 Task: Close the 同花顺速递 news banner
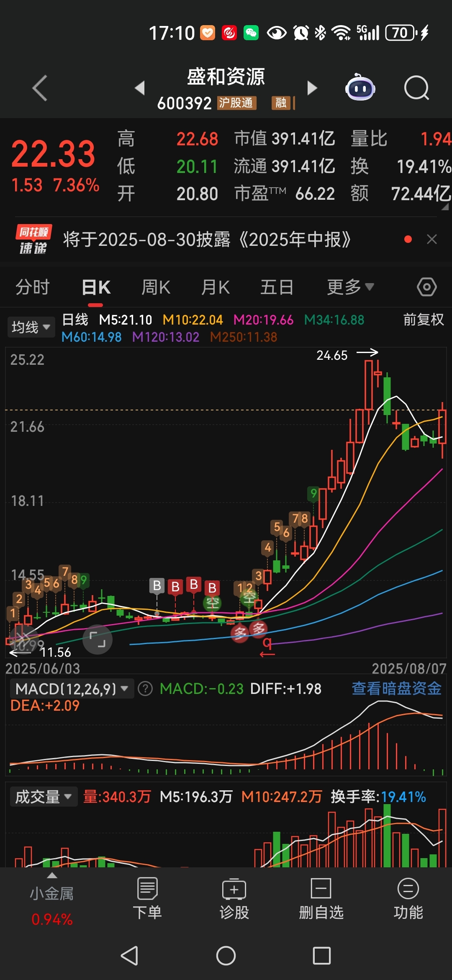pos(431,239)
